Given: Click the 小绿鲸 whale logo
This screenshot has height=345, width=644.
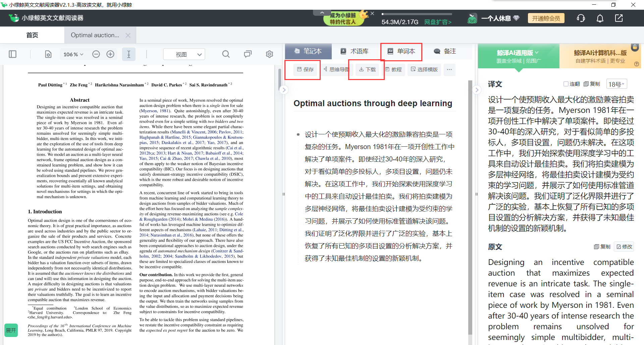Looking at the screenshot, I should 14,18.
